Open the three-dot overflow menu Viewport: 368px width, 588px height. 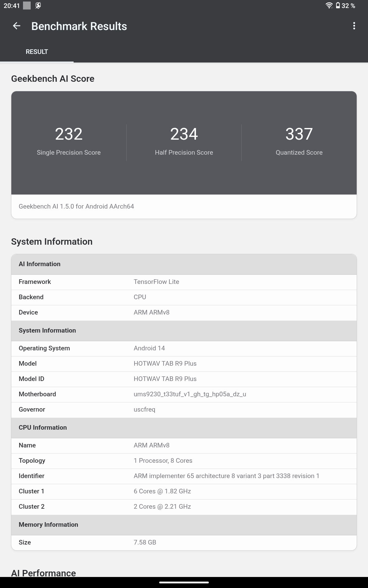354,26
